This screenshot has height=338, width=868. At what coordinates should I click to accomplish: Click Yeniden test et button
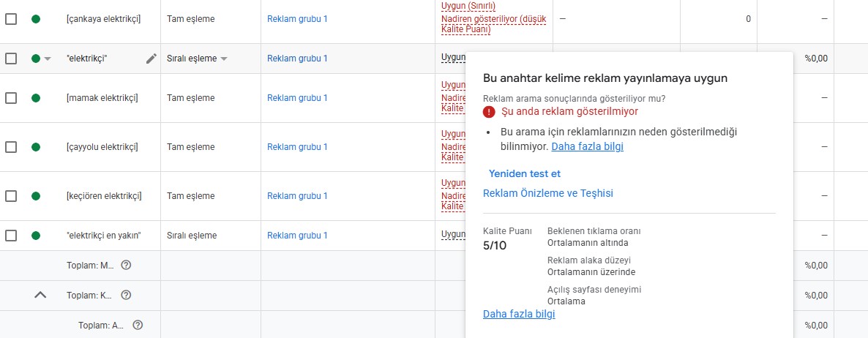point(525,173)
